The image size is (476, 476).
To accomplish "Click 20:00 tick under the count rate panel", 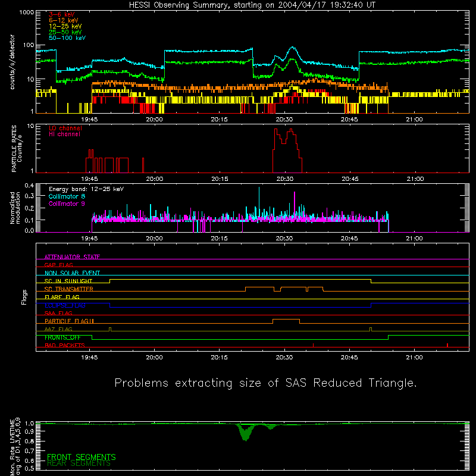I will pyautogui.click(x=154, y=120).
